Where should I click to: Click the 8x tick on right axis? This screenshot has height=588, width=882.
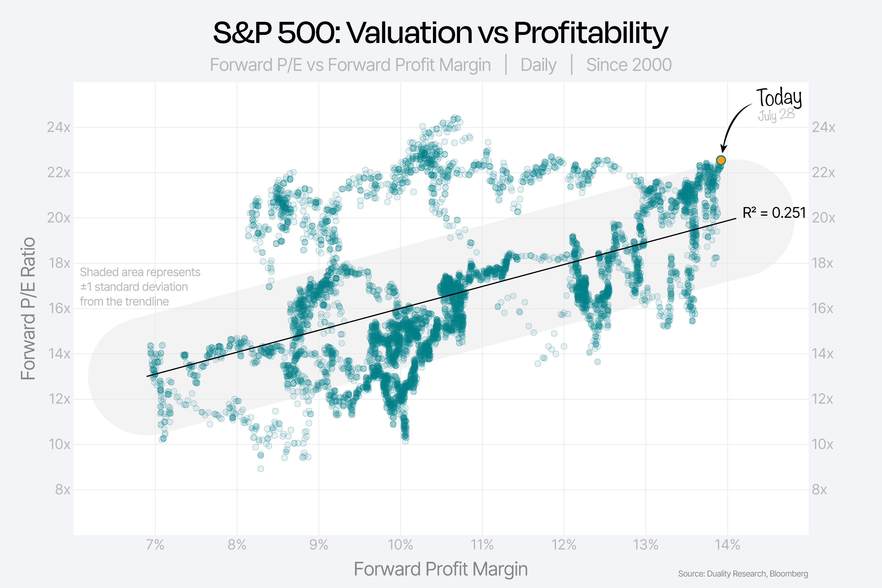(819, 489)
